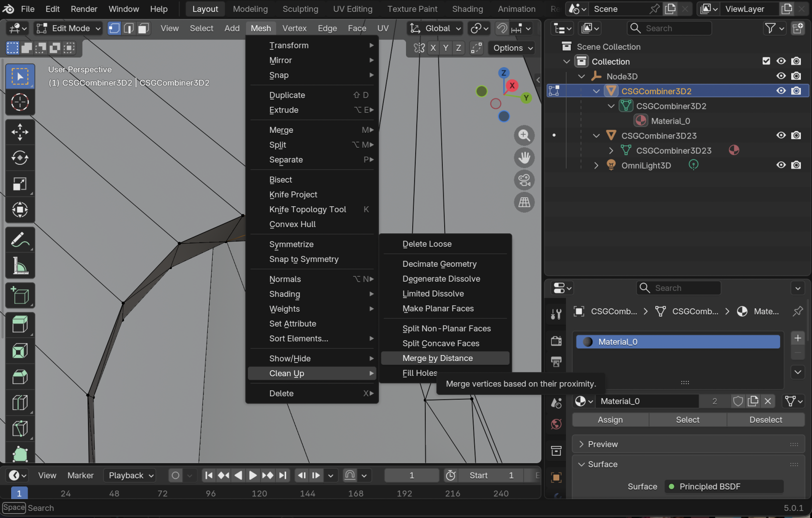Toggle the Collection exclude checkbox

click(x=766, y=61)
